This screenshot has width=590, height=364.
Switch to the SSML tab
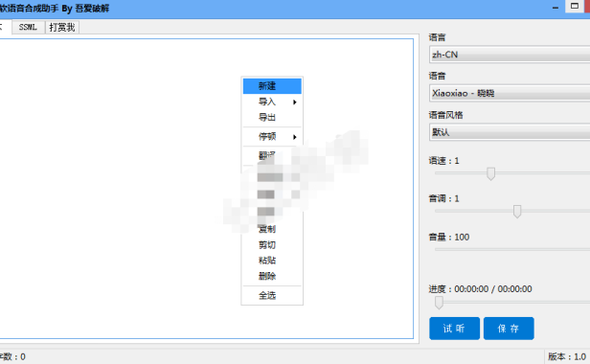pyautogui.click(x=28, y=27)
